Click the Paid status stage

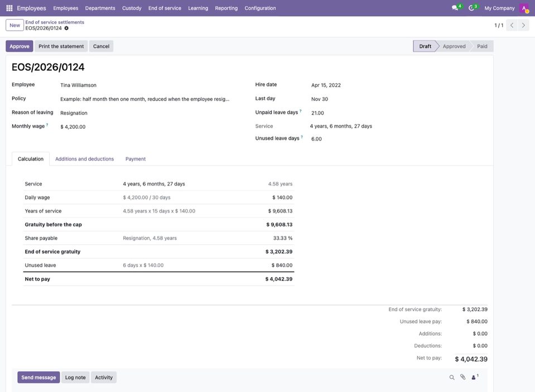482,46
